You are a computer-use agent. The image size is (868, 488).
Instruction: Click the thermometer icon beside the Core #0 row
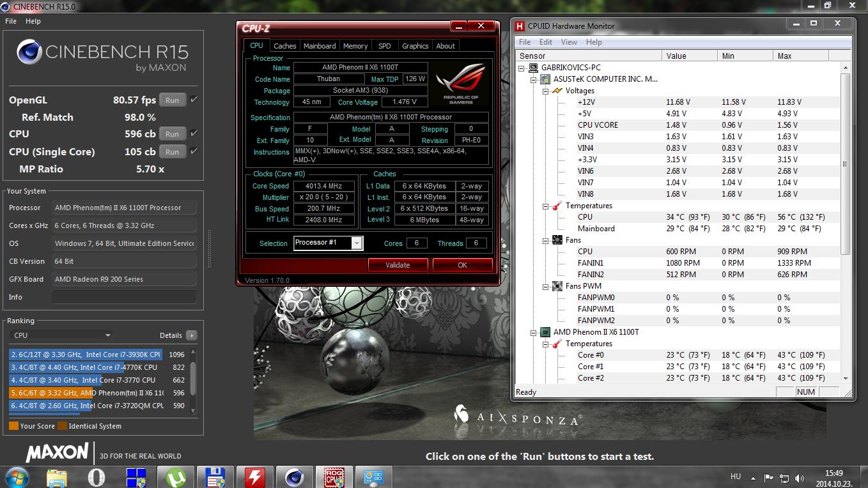(557, 344)
